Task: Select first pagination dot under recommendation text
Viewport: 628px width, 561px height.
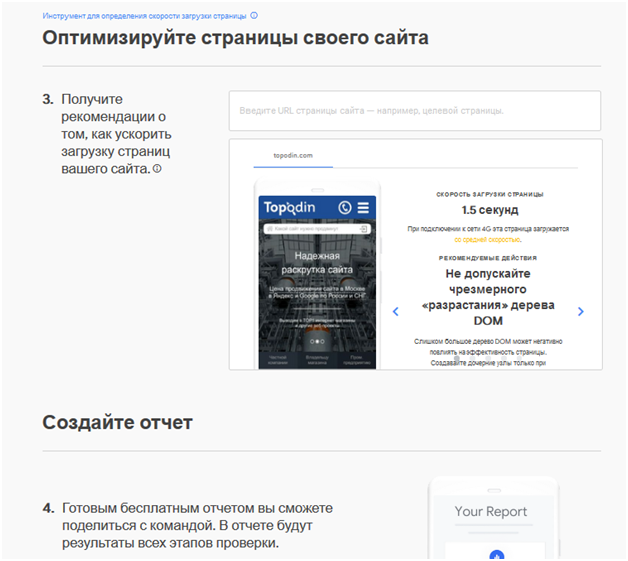Action: [457, 358]
